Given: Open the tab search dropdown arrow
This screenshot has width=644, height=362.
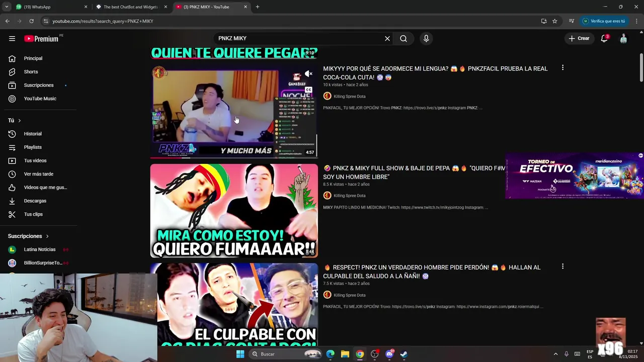Looking at the screenshot, I should [x=7, y=7].
